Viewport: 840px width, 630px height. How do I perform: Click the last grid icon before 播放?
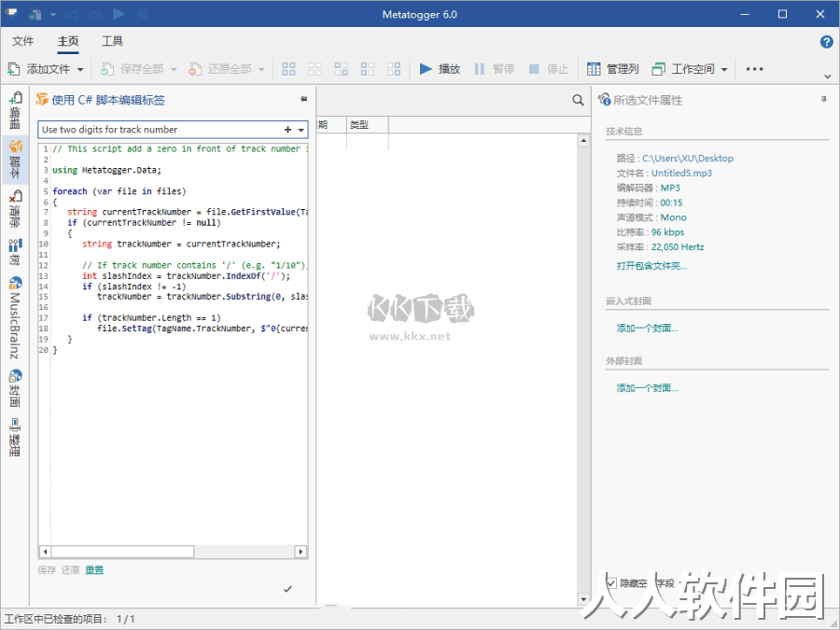click(394, 69)
